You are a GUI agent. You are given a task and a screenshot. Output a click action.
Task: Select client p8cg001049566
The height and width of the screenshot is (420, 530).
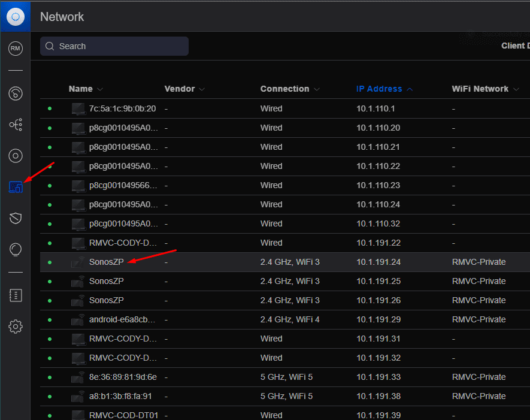pos(123,185)
